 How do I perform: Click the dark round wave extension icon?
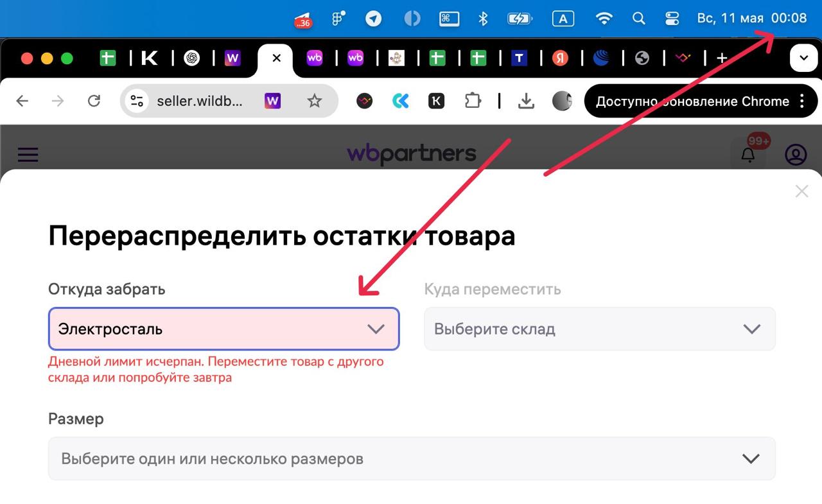(x=365, y=101)
